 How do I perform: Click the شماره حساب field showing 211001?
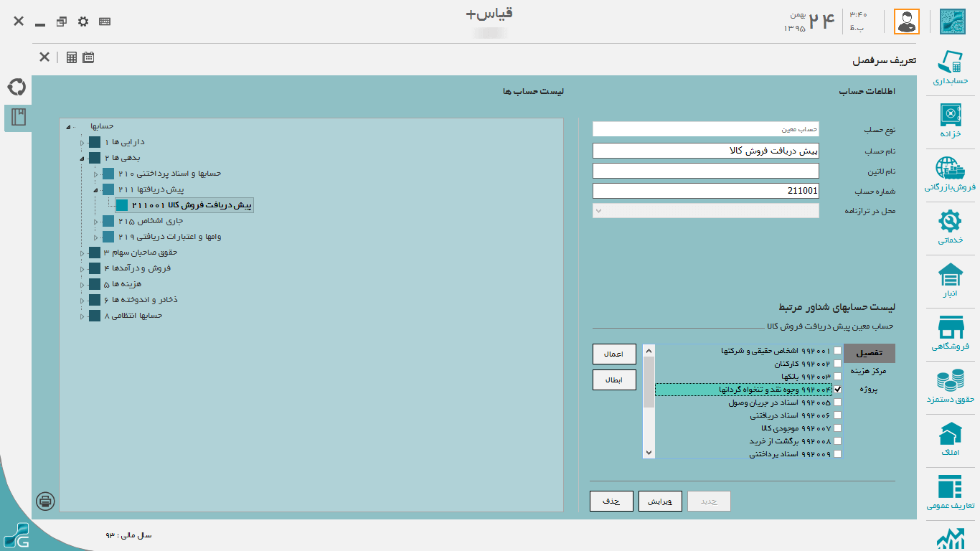pyautogui.click(x=705, y=191)
